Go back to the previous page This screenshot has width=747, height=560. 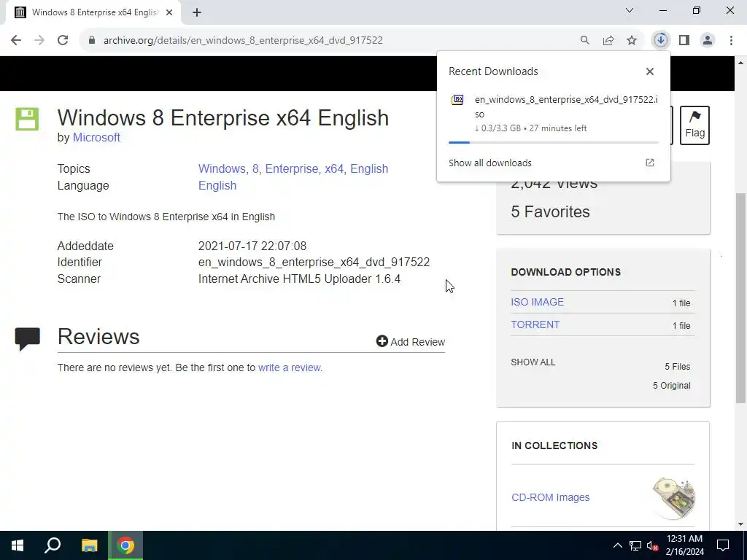[x=16, y=40]
